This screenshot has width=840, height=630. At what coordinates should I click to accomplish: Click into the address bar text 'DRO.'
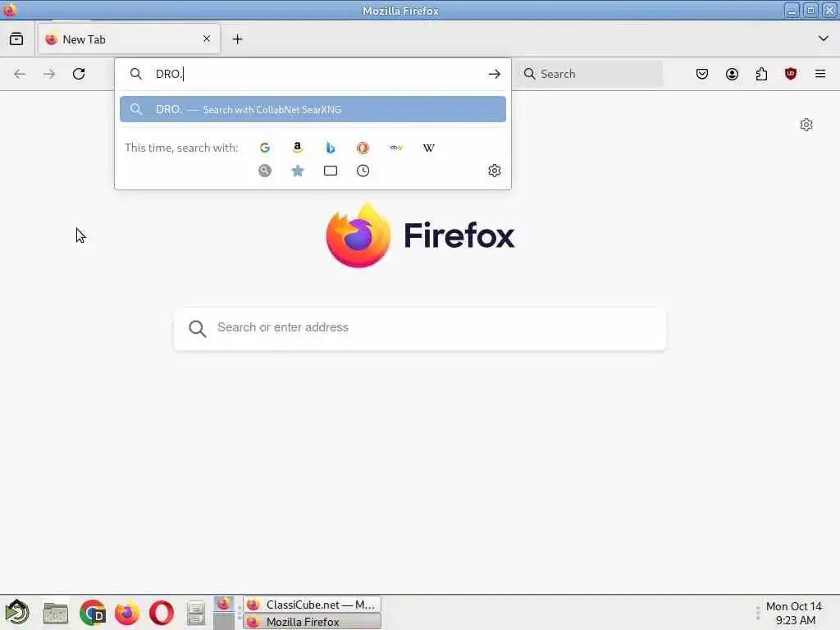pyautogui.click(x=169, y=74)
